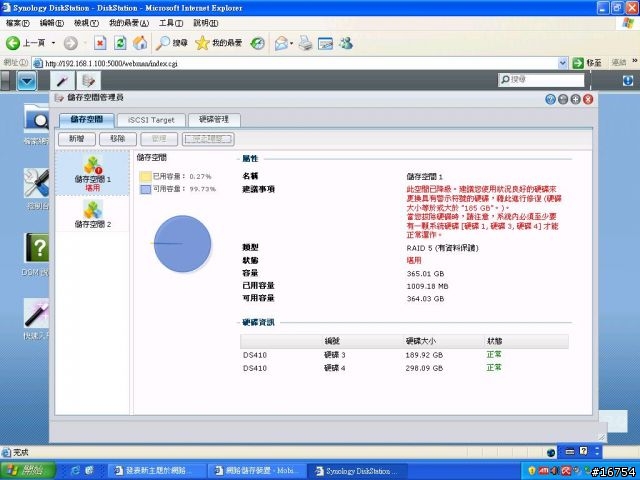Open the File Browser desktop icon
This screenshot has width=640, height=480.
(x=36, y=119)
